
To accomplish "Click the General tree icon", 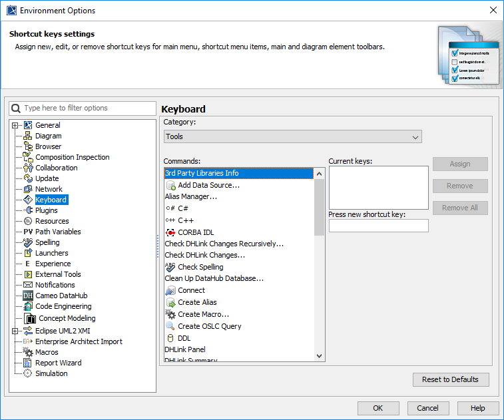I will click(x=28, y=125).
